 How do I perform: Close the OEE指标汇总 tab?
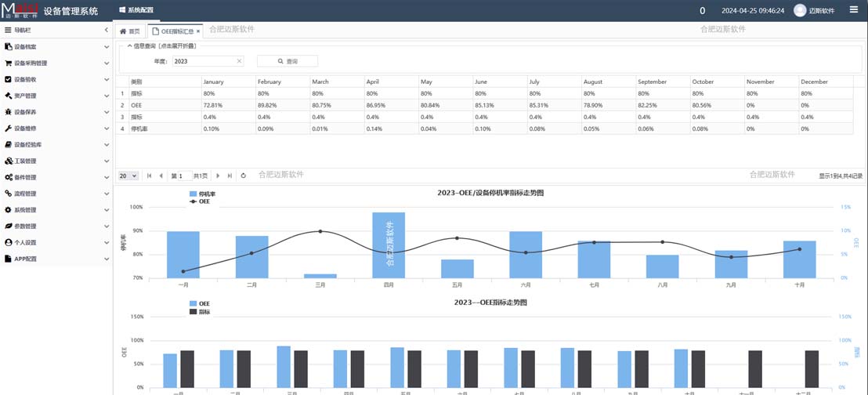click(198, 31)
